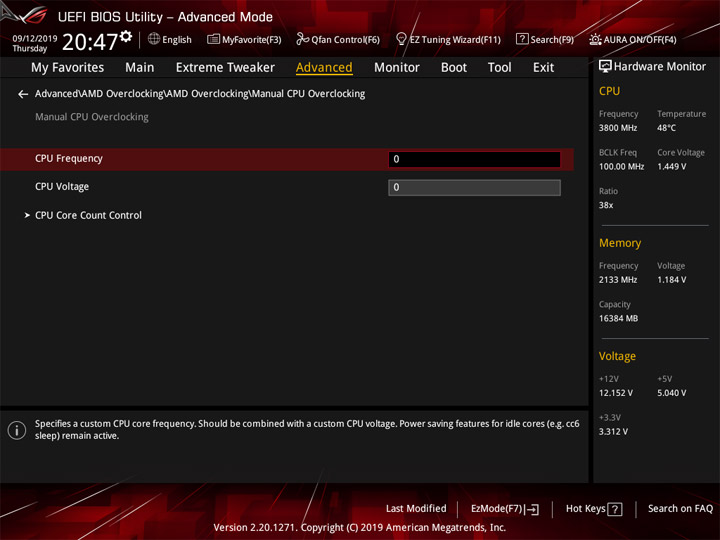Click the 5.040 V reading
Viewport: 720px width, 540px height.
[671, 393]
